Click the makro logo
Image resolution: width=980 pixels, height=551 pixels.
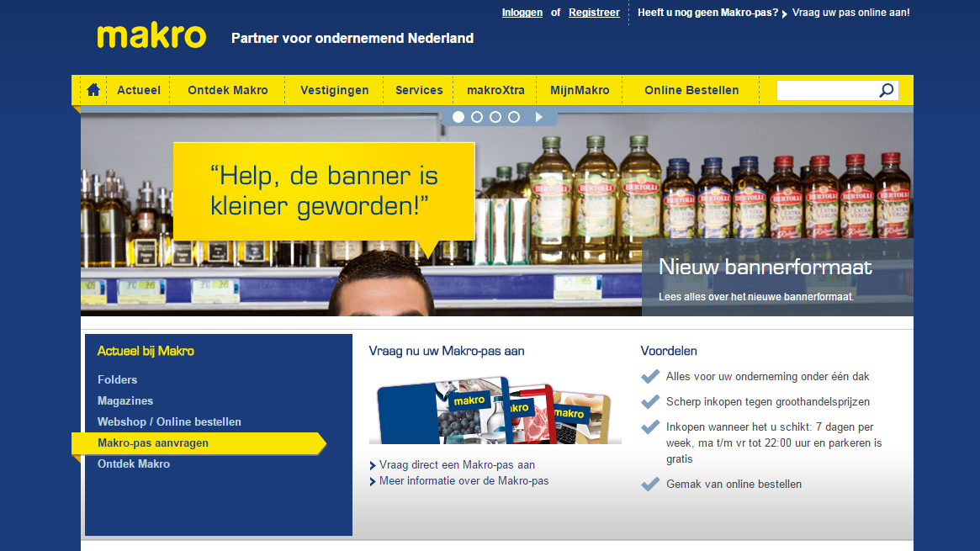[x=151, y=36]
